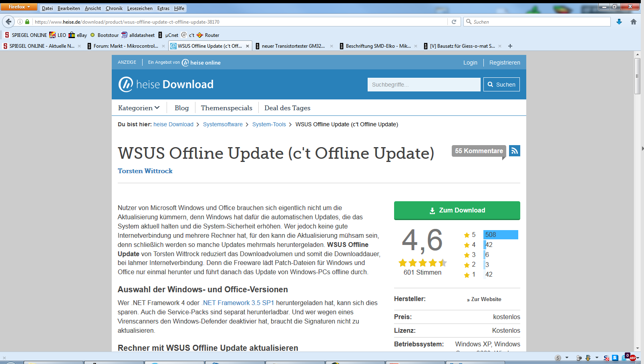Click the ABP Adblock Plus status icon
The image size is (644, 364).
point(632,358)
